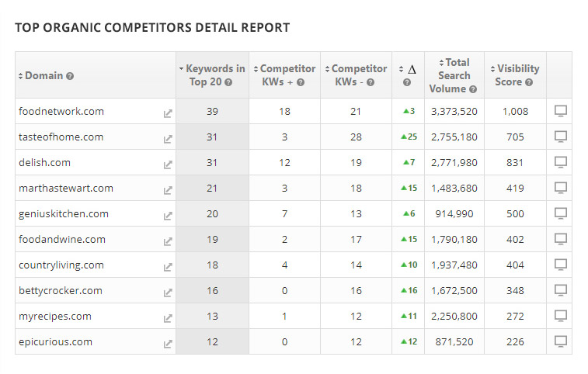Open external link icon for myrecipes.com
This screenshot has width=588, height=374.
168,318
